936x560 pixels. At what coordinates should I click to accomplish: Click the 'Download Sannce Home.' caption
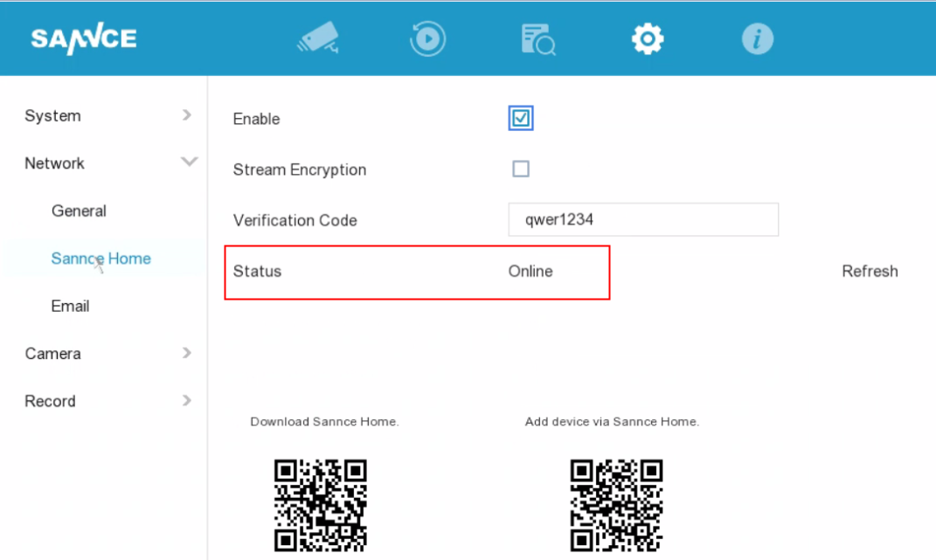tap(324, 421)
